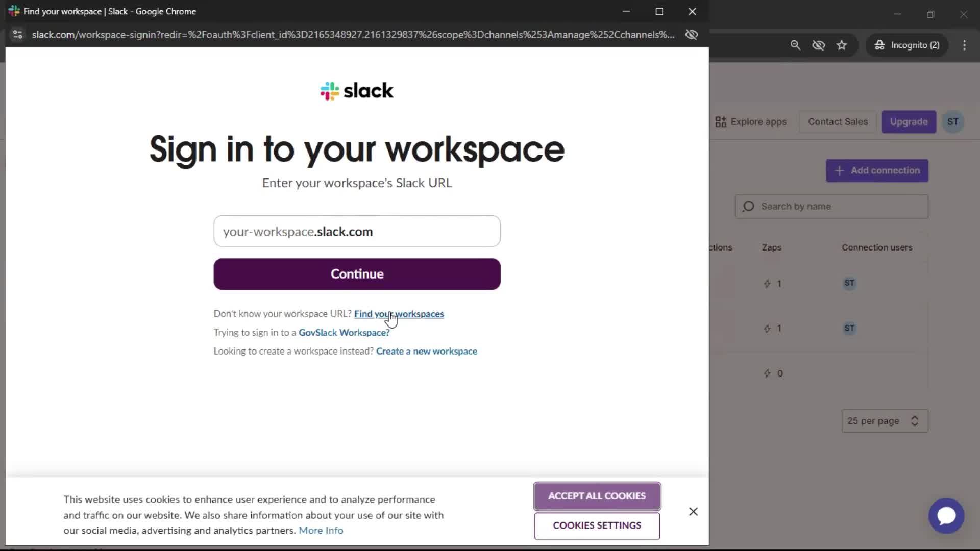Click the popup window address bar URL
Viewport: 980px width, 551px height.
point(353,35)
